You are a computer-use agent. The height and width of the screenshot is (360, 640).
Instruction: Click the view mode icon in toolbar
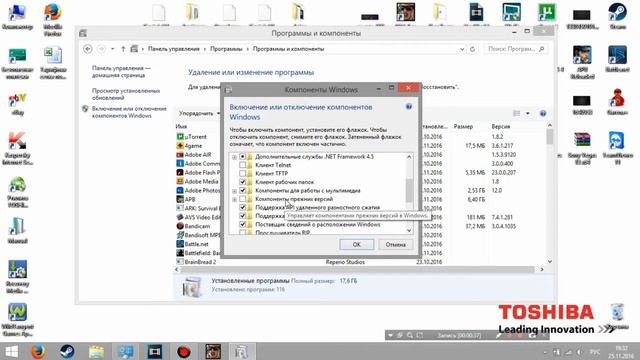click(516, 113)
